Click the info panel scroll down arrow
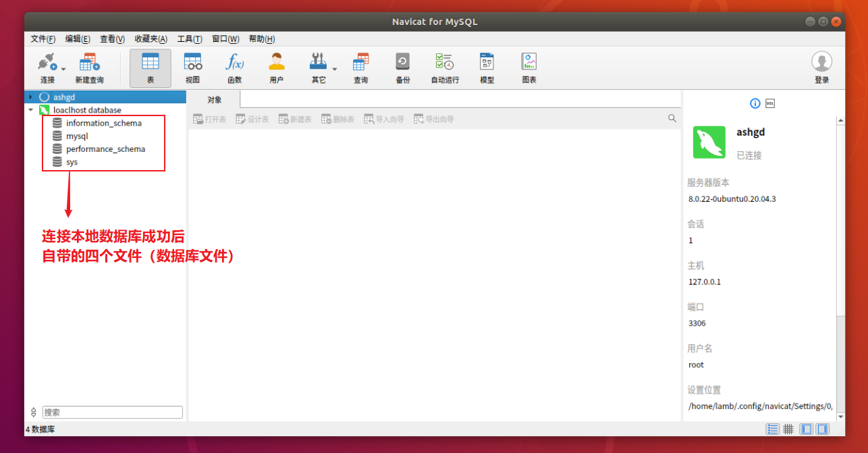The width and height of the screenshot is (868, 453). tap(841, 417)
